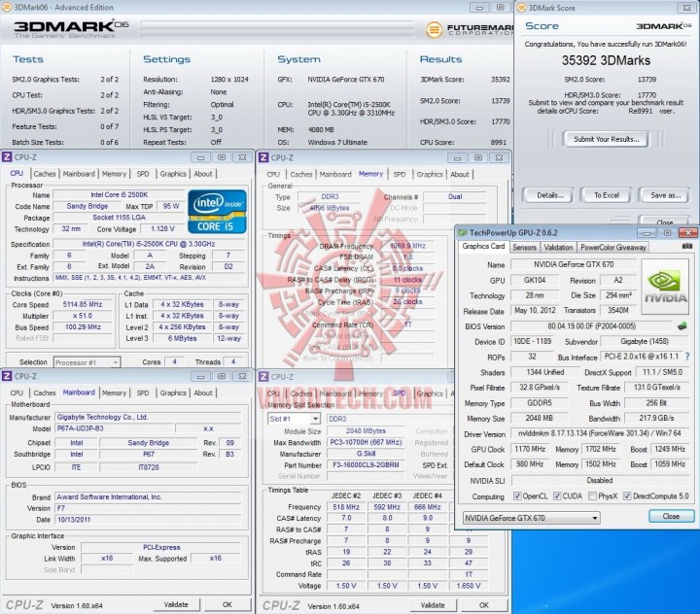Click the Futuremark logo in 3DMark06
Viewport: 700px width, 614px height.
(x=470, y=29)
